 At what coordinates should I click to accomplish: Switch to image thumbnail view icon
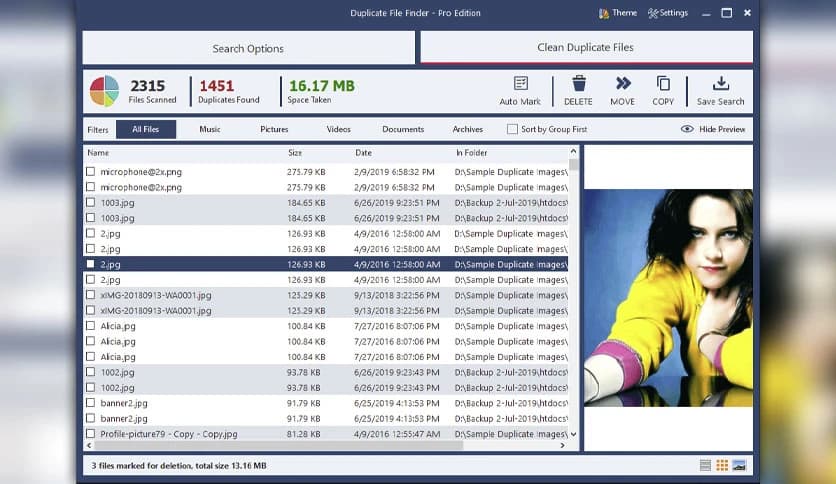(x=739, y=465)
